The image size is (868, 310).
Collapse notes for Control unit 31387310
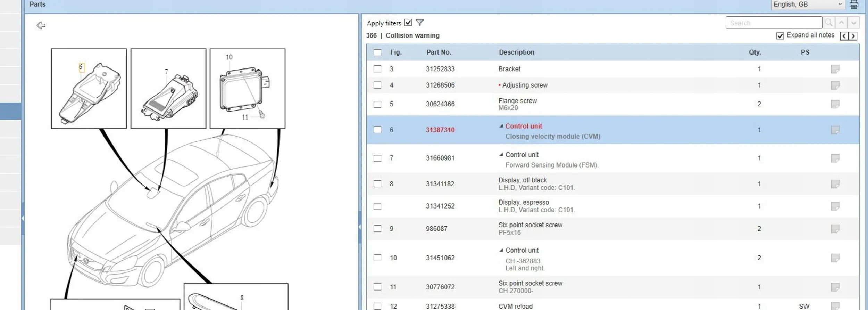[501, 126]
